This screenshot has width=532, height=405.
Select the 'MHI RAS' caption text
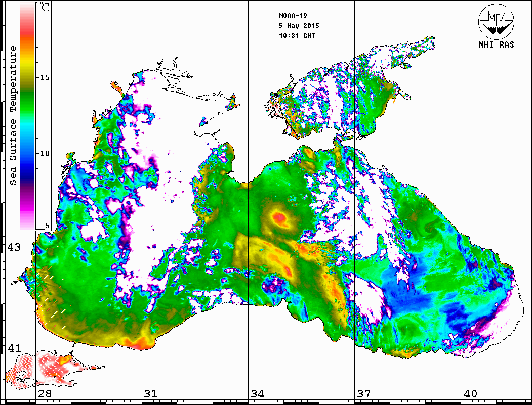(497, 44)
